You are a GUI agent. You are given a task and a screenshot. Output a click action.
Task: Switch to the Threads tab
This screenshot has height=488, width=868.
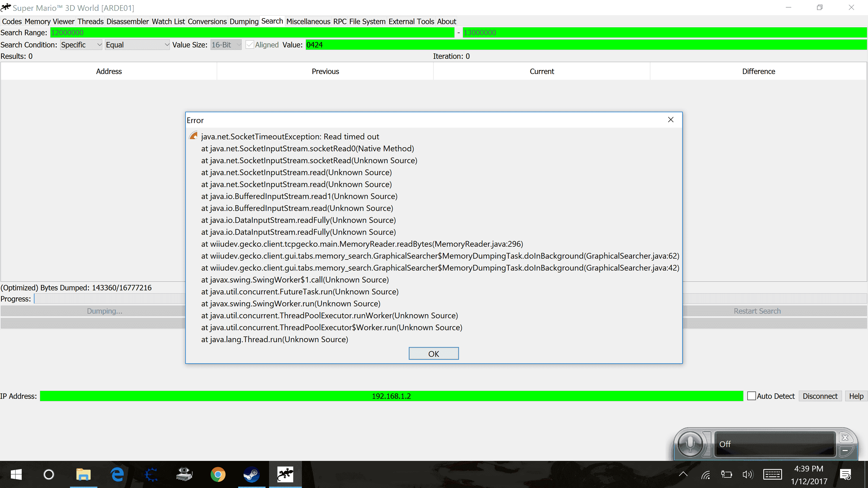coord(91,22)
